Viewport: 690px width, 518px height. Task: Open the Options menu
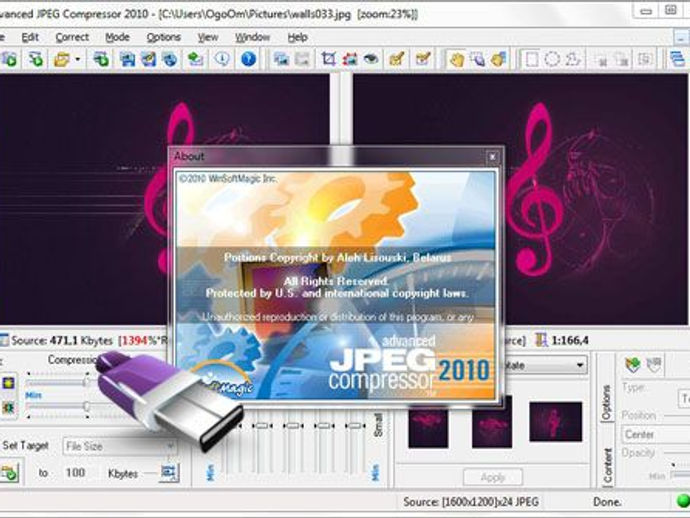tap(164, 37)
